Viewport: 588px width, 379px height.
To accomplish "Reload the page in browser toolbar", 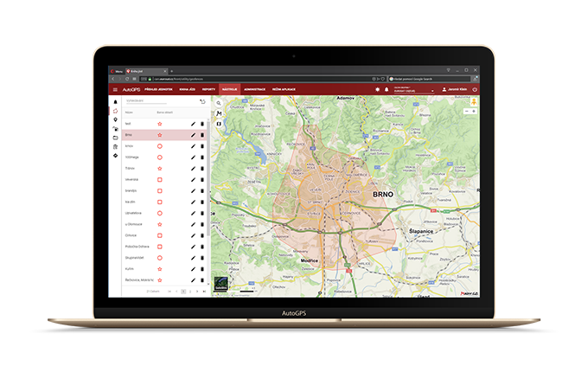I will click(127, 79).
